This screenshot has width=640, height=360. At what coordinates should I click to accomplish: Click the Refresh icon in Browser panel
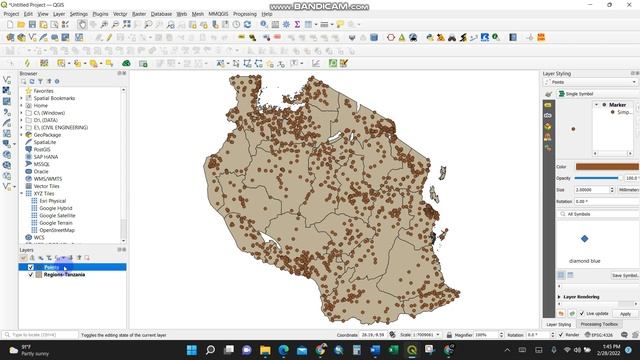pyautogui.click(x=32, y=81)
